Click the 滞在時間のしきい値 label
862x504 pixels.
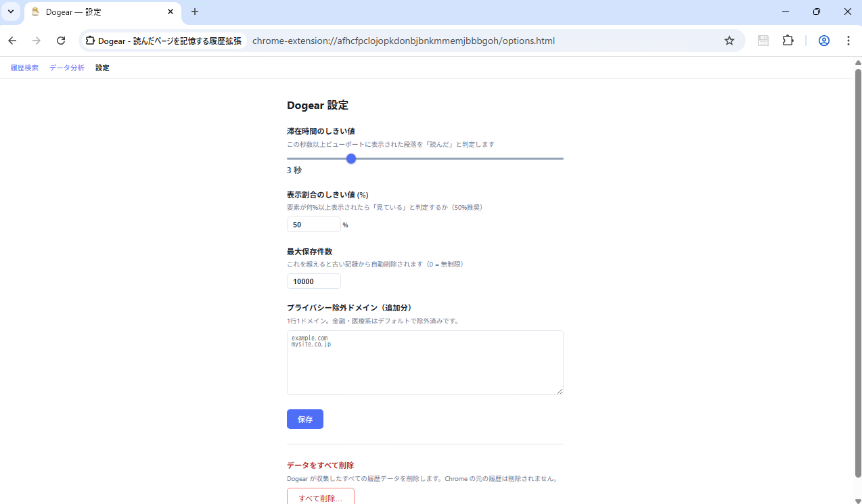click(321, 131)
